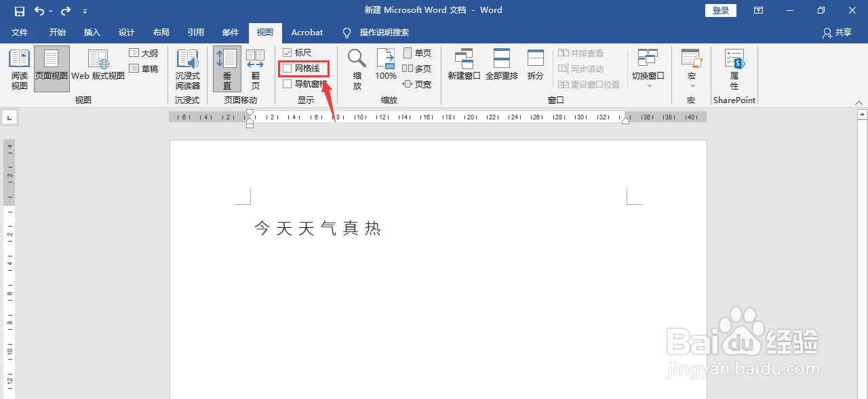This screenshot has width=868, height=399.
Task: Enable the 导航窗格 navigation pane
Action: [288, 84]
